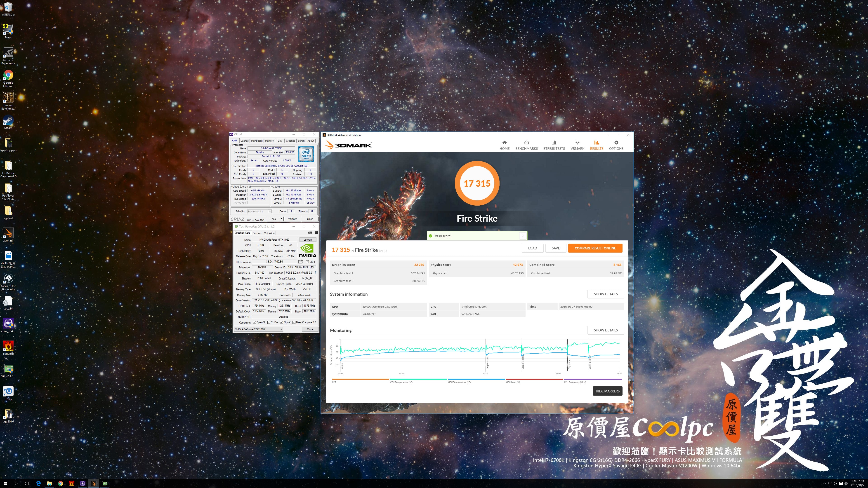This screenshot has width=868, height=488.
Task: Switch to the Memory tab in CPU-Z
Action: pos(269,141)
